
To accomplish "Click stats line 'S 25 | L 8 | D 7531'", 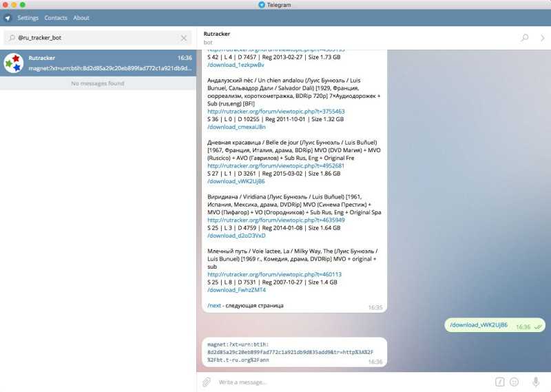I will coord(272,282).
